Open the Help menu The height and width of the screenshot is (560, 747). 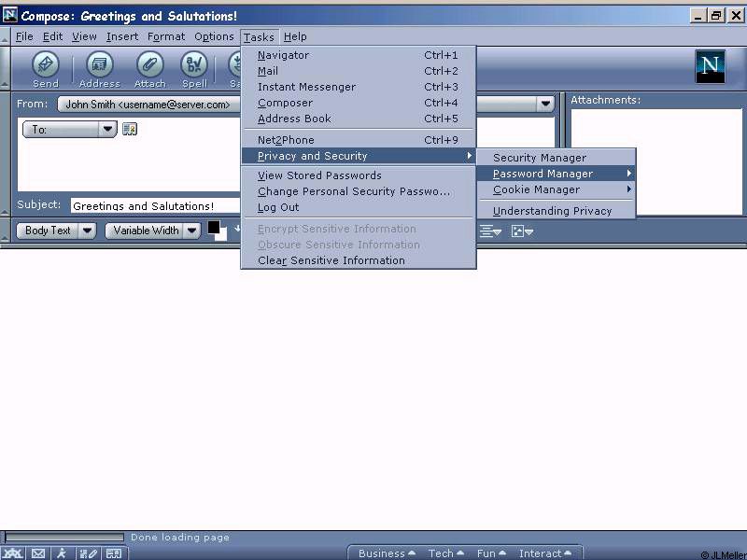click(295, 36)
